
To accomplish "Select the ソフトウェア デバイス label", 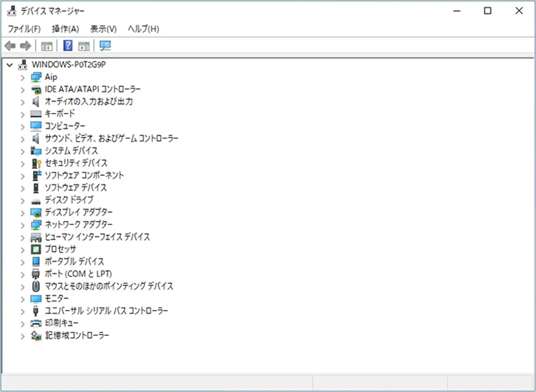I will pos(76,188).
